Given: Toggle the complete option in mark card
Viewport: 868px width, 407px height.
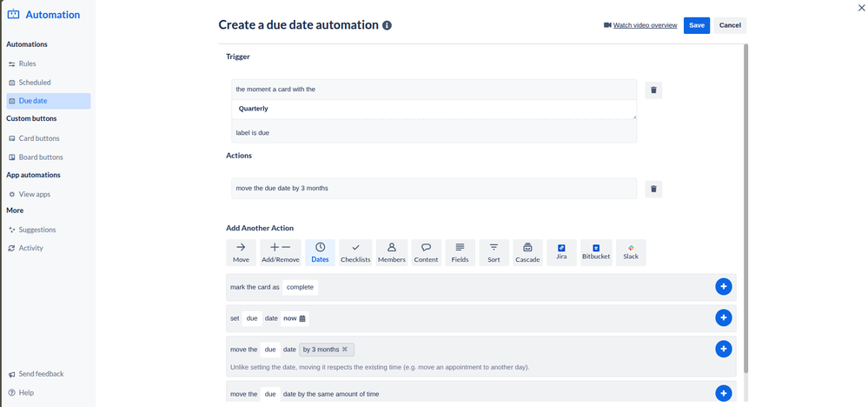Looking at the screenshot, I should click(300, 287).
